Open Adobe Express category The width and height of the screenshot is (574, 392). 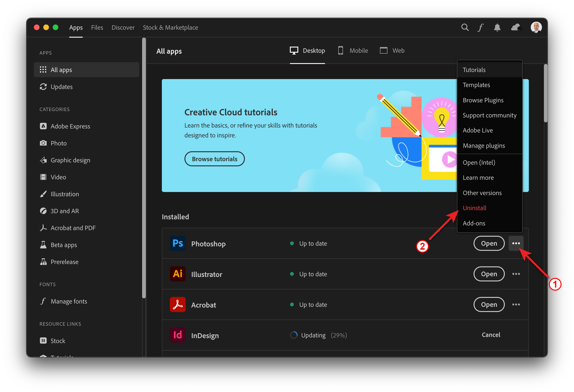pyautogui.click(x=86, y=126)
